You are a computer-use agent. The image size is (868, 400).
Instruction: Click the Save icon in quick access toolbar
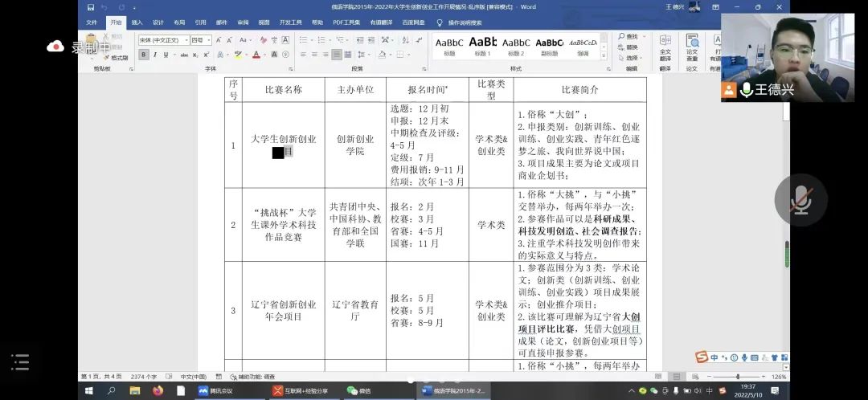[90, 7]
